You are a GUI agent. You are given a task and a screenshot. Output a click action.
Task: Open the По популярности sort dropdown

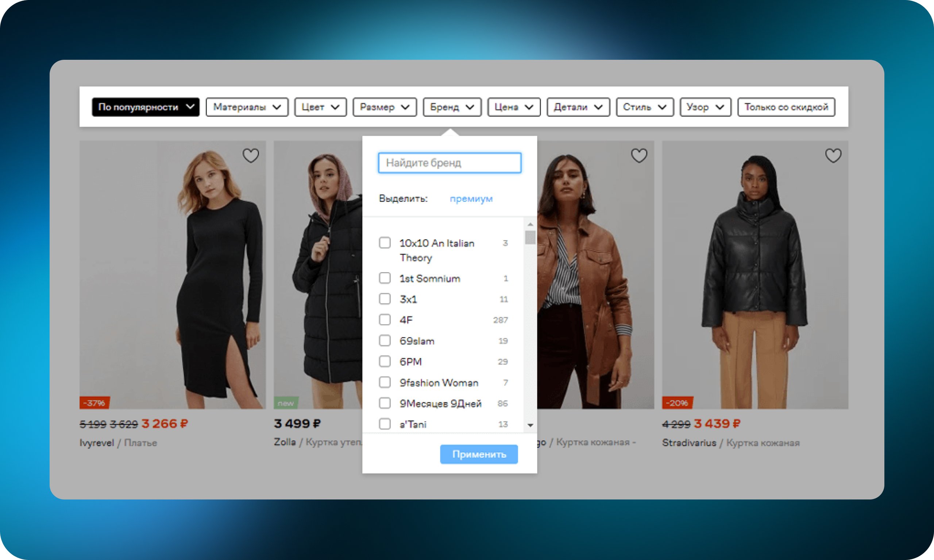[145, 107]
